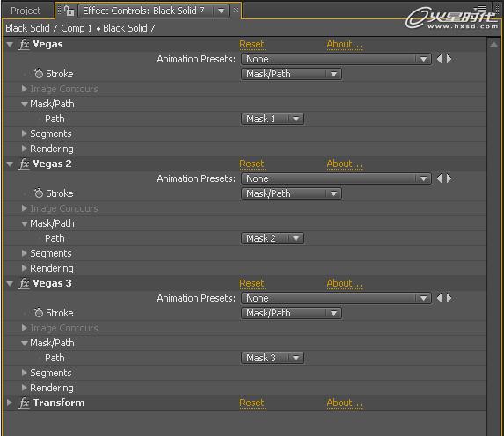
Task: Go to next animation preset for Vegas
Action: pyautogui.click(x=449, y=59)
